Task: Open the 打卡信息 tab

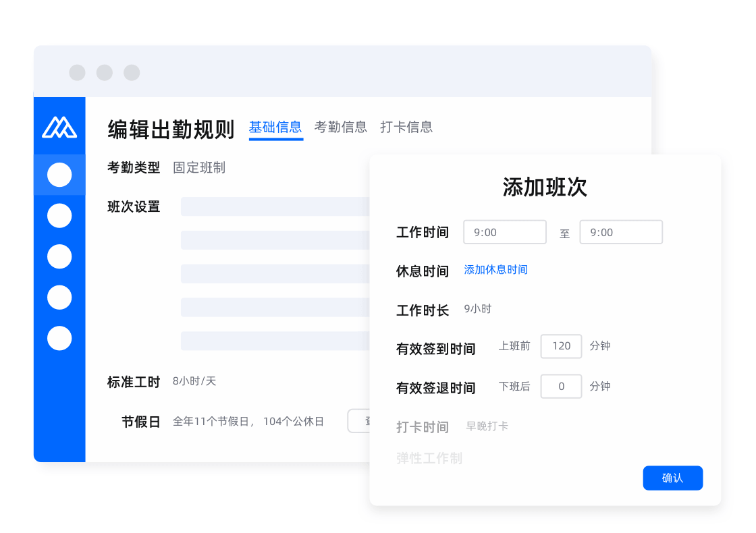Action: coord(406,127)
